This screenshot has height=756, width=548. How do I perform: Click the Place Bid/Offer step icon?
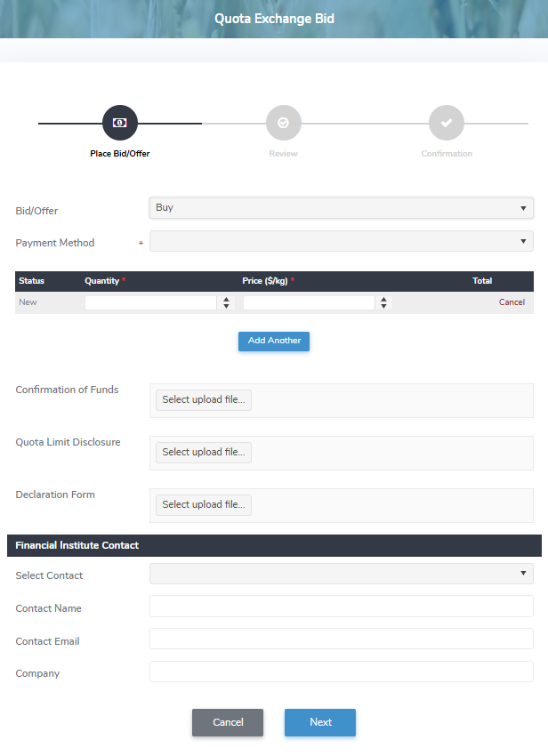pyautogui.click(x=120, y=123)
